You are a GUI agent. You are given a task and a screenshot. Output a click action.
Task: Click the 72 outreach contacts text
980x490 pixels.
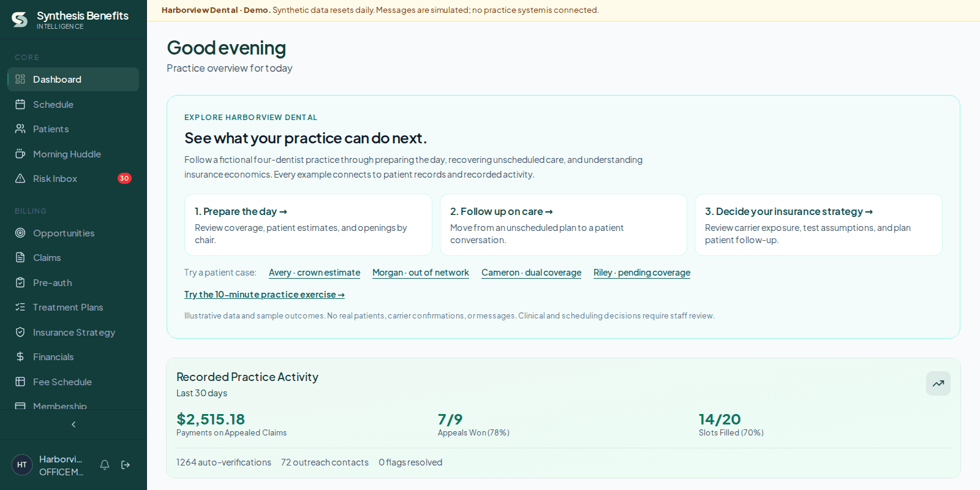point(325,462)
